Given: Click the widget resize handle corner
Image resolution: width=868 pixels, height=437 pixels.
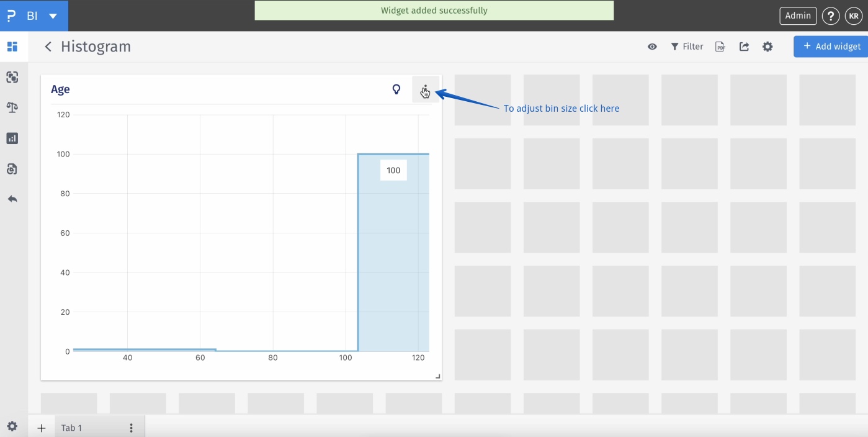Looking at the screenshot, I should click(x=437, y=376).
